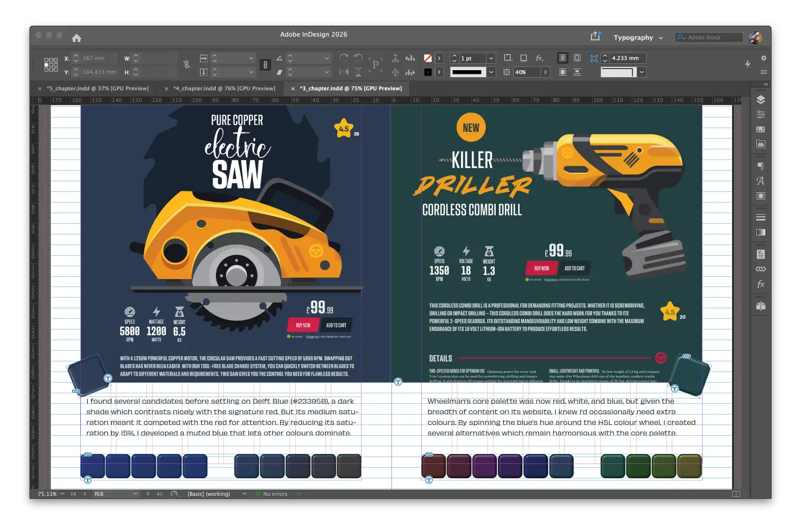Open the Text Wrap panel icon
The height and width of the screenshot is (532, 801).
pos(761,196)
